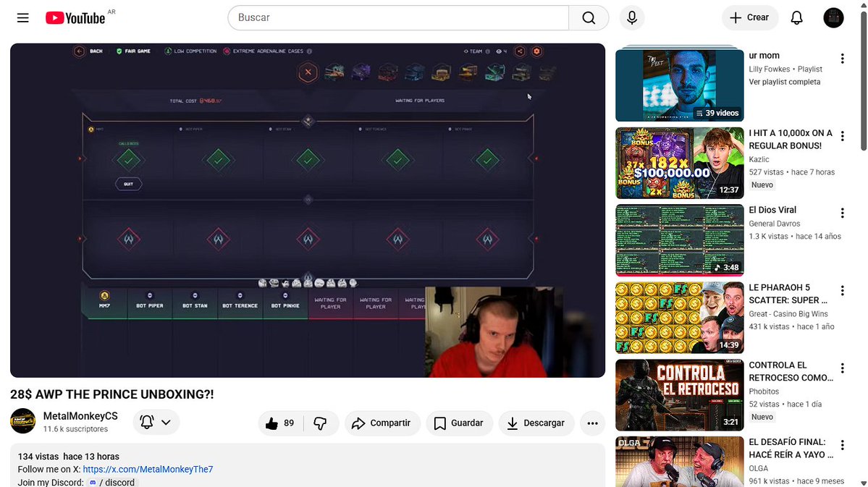The height and width of the screenshot is (487, 868).
Task: Open 'CONTROLA EL RETROCESO' video thumbnail
Action: (679, 395)
